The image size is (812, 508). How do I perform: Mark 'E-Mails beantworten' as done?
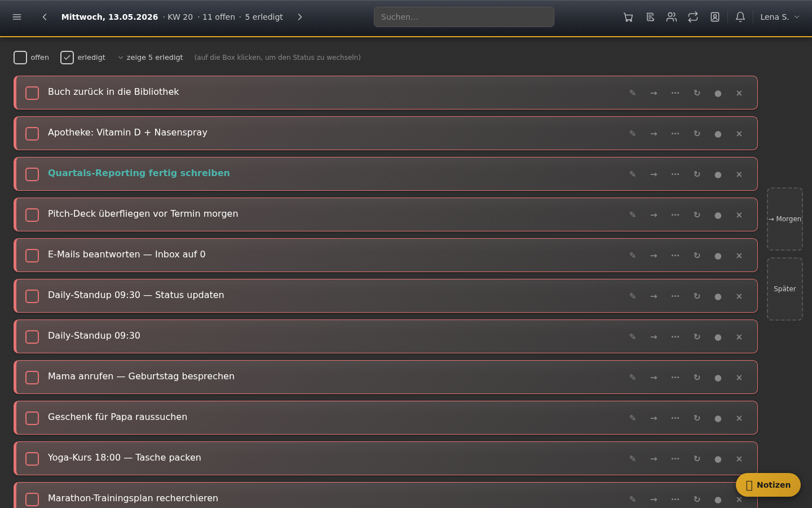[32, 256]
